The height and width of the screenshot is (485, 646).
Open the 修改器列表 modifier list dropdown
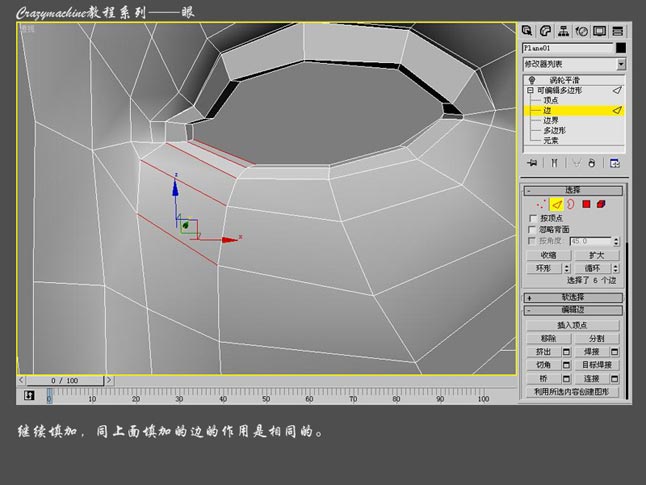coord(621,64)
